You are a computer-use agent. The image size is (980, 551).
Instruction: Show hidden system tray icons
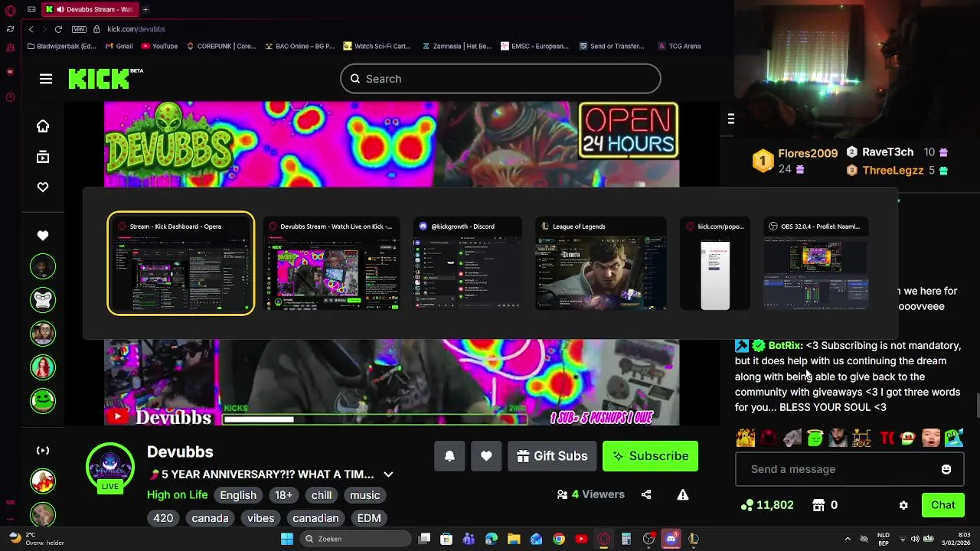click(x=848, y=539)
